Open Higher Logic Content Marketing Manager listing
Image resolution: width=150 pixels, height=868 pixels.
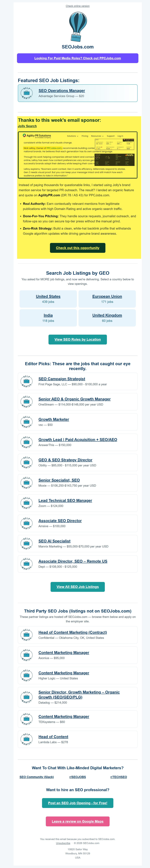coord(64,673)
